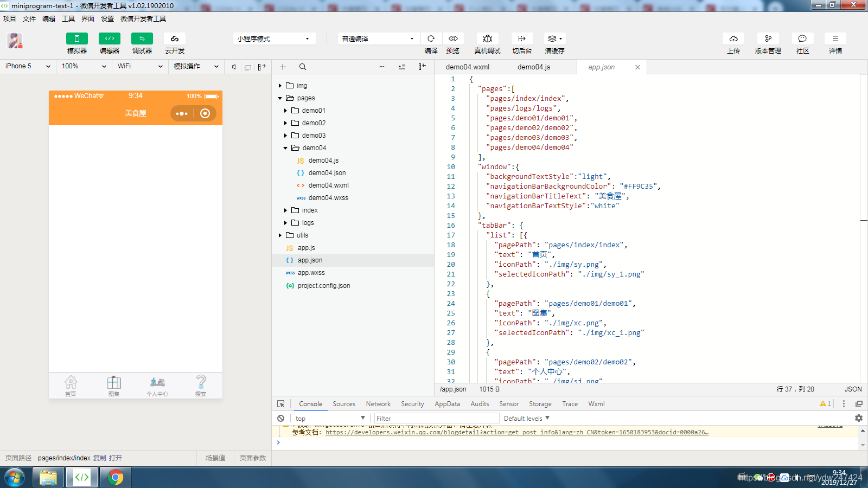The image size is (868, 488).
Task: Open 社区 community icon
Action: pyautogui.click(x=802, y=38)
